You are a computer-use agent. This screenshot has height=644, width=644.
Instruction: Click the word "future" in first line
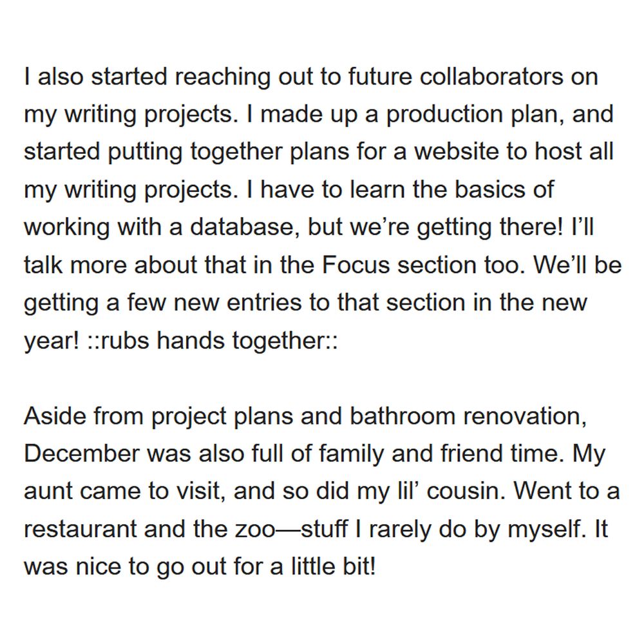380,77
